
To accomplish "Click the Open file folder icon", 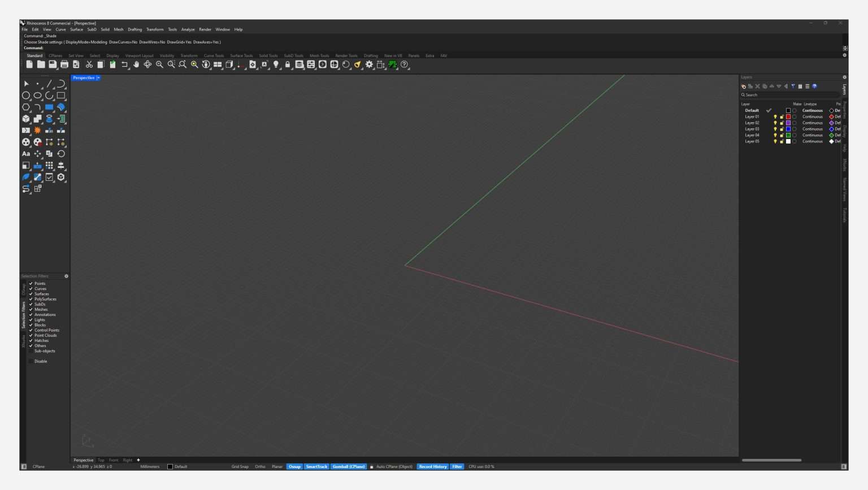I will pyautogui.click(x=41, y=64).
